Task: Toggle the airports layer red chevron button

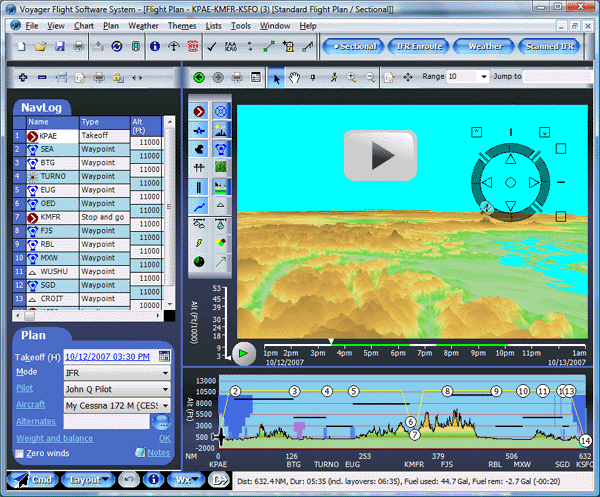Action: point(199,112)
